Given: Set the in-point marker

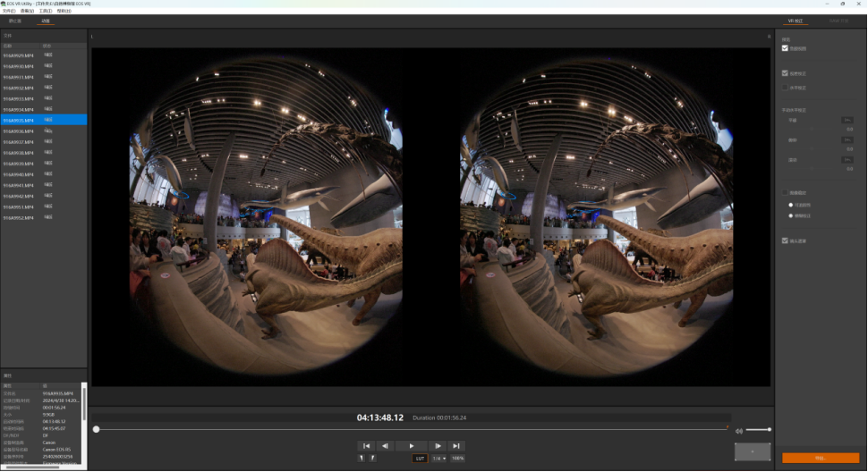Looking at the screenshot, I should (362, 458).
